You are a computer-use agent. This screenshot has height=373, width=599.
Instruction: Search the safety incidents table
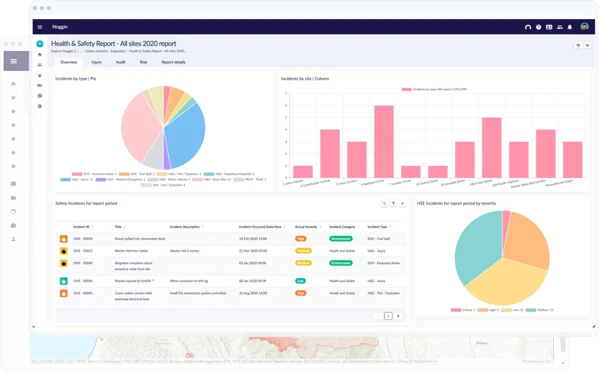coord(384,203)
